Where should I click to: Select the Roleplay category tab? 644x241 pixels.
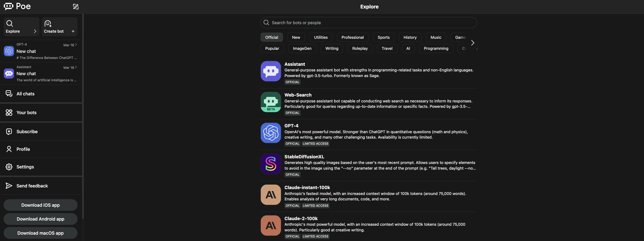tap(360, 48)
